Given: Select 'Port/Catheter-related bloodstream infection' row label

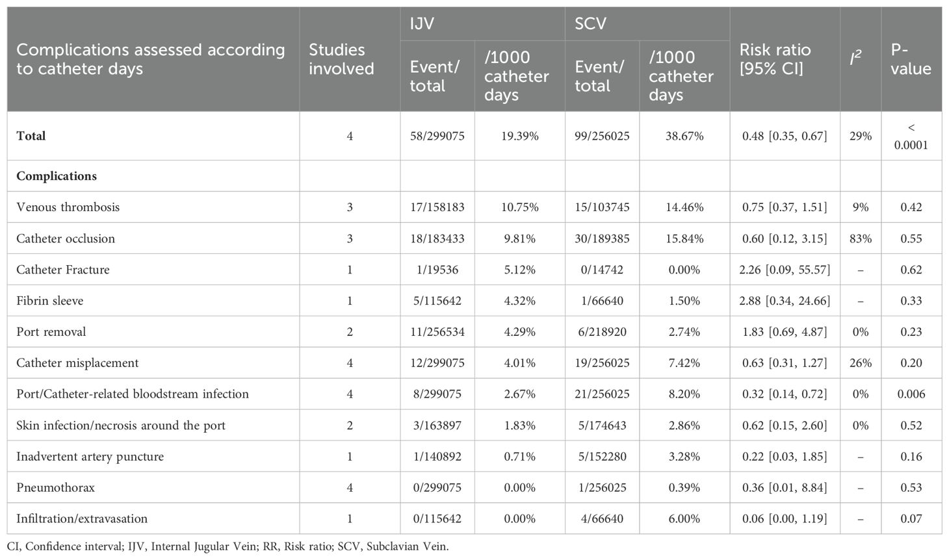Looking at the screenshot, I should click(133, 394).
